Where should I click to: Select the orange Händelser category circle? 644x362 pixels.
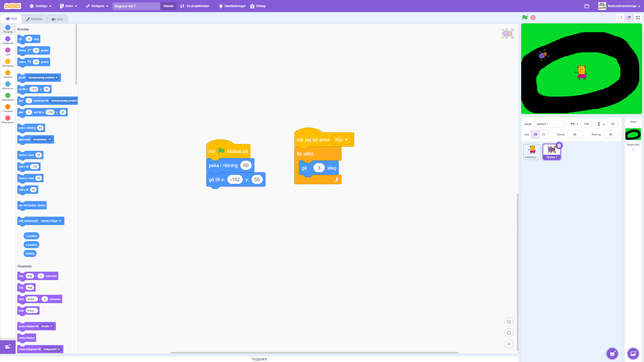pos(8,62)
